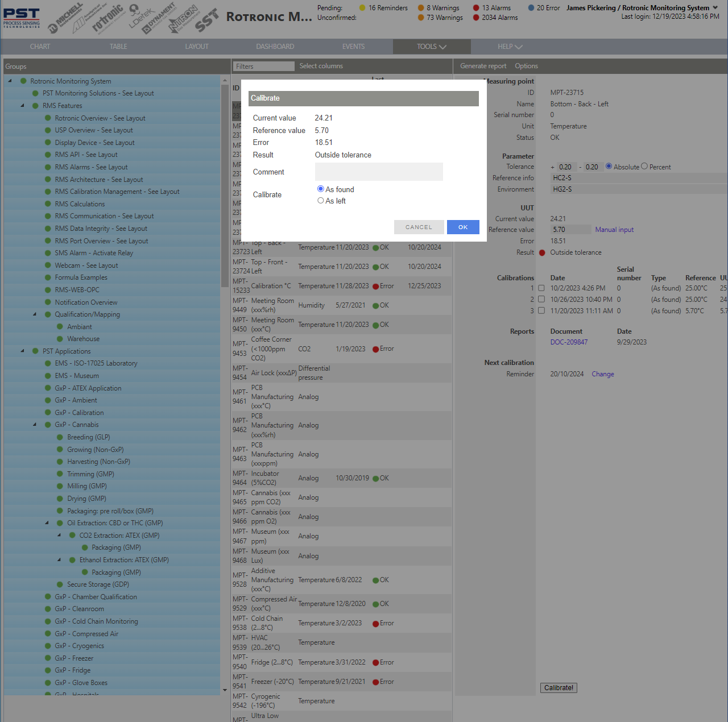Screen dimensions: 728x722
Task: Open the LAYOUT tab
Action: [197, 47]
